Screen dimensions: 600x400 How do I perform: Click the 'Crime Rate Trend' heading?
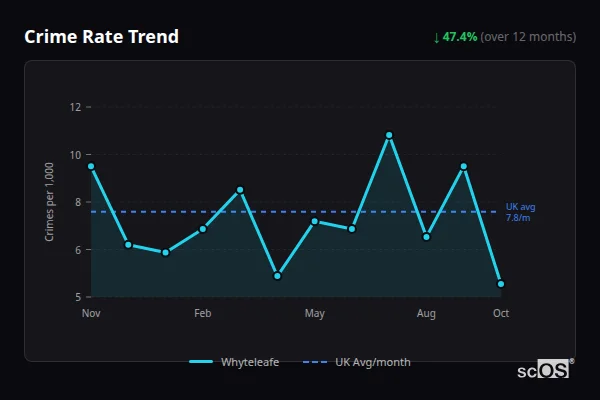(101, 37)
